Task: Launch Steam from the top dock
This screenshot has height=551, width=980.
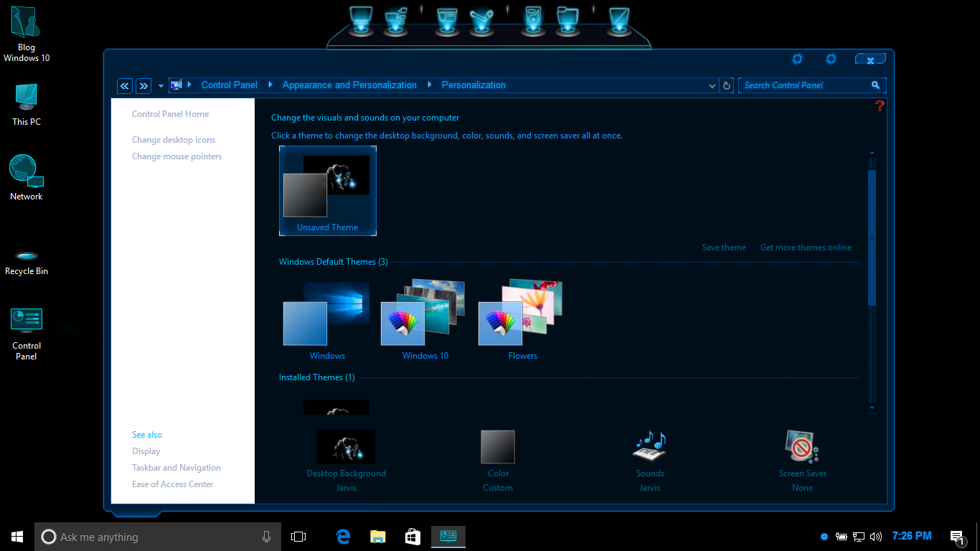Action: pos(481,20)
